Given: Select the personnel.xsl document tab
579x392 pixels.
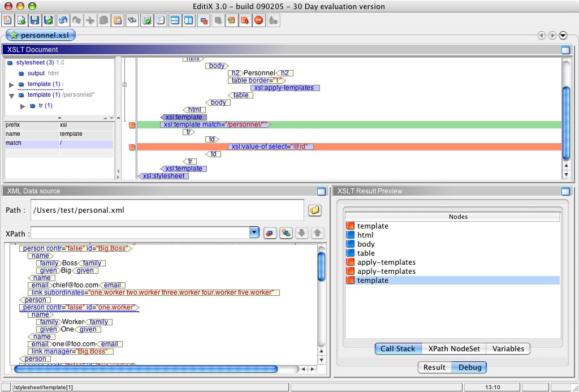Looking at the screenshot, I should click(41, 36).
